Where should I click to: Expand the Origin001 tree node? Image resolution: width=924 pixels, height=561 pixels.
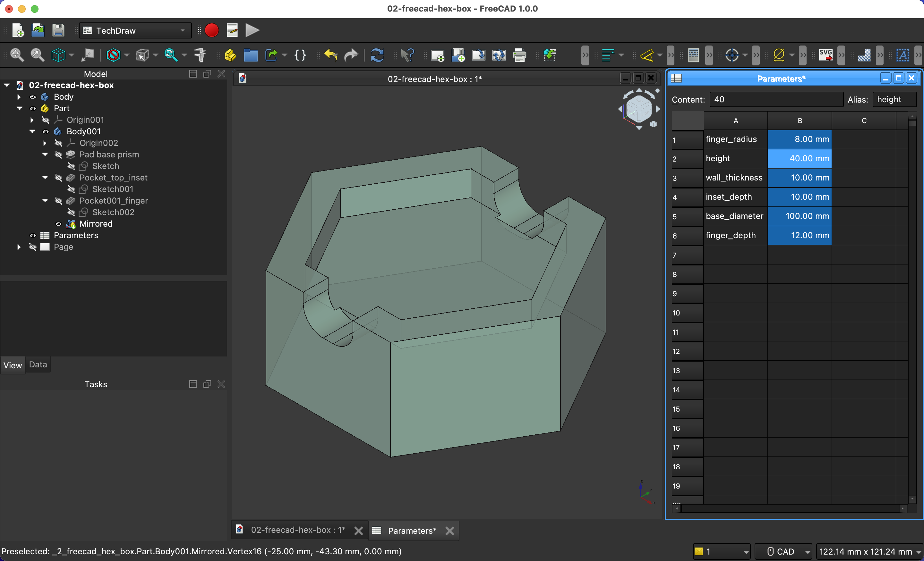click(32, 120)
